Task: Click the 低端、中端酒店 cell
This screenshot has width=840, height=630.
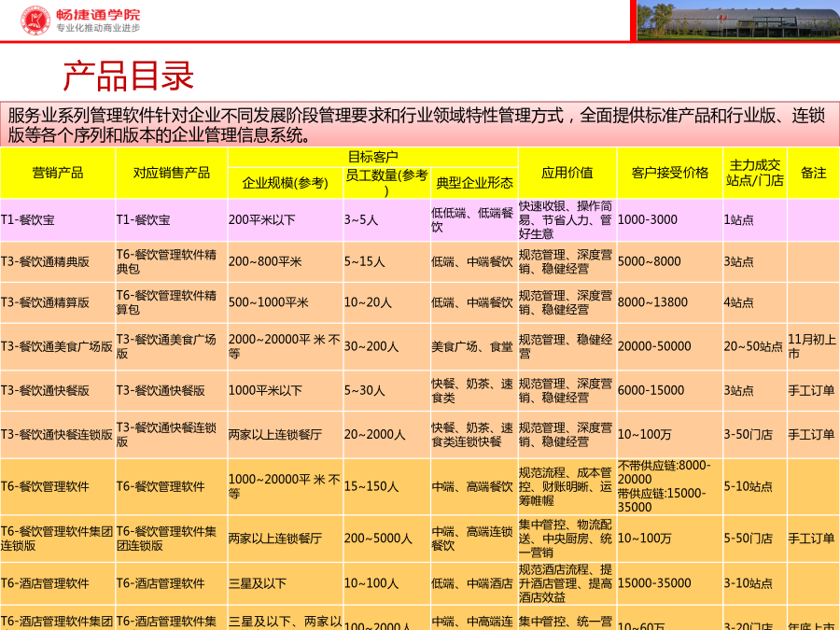Action: tap(474, 583)
